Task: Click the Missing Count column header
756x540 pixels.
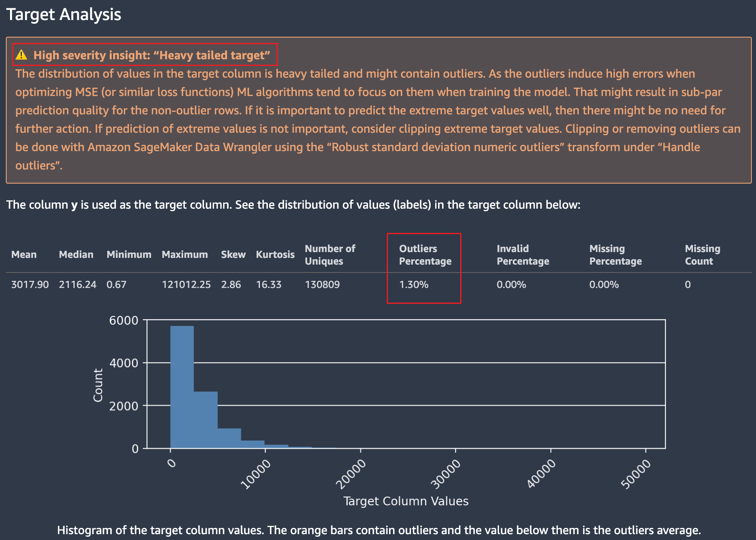Action: pyautogui.click(x=702, y=255)
